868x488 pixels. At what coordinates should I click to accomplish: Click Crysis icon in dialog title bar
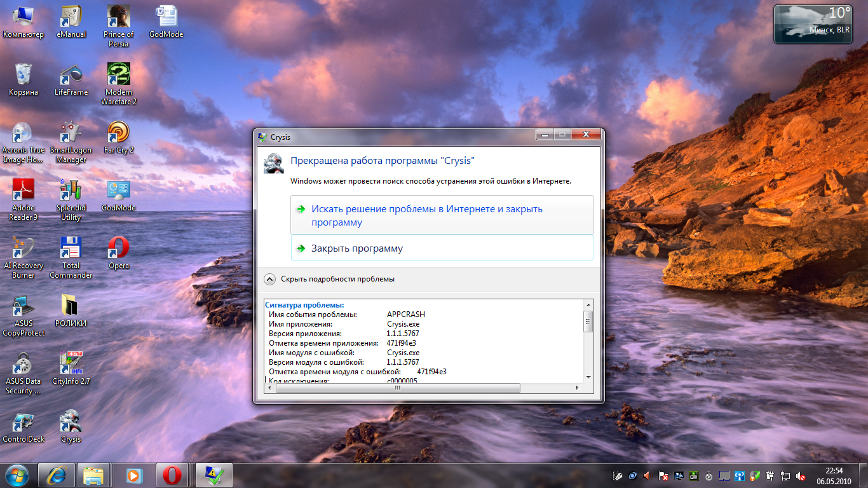[262, 137]
